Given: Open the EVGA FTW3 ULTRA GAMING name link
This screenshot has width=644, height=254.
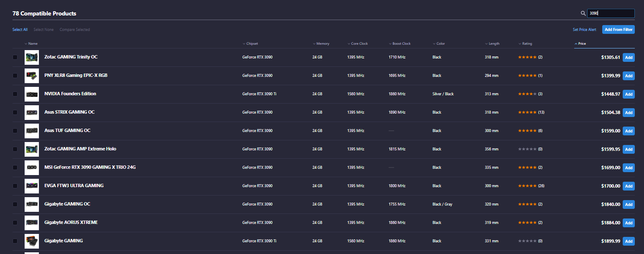Looking at the screenshot, I should [x=74, y=185].
